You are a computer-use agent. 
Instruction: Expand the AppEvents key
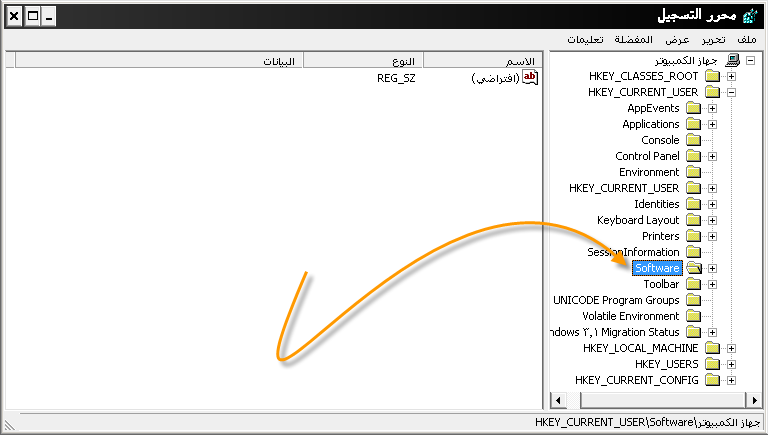pyautogui.click(x=713, y=108)
